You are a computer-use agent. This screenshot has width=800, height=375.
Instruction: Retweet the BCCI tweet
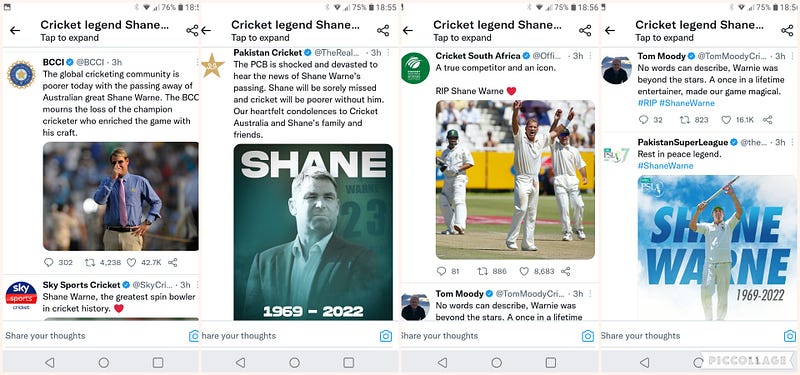[x=90, y=262]
